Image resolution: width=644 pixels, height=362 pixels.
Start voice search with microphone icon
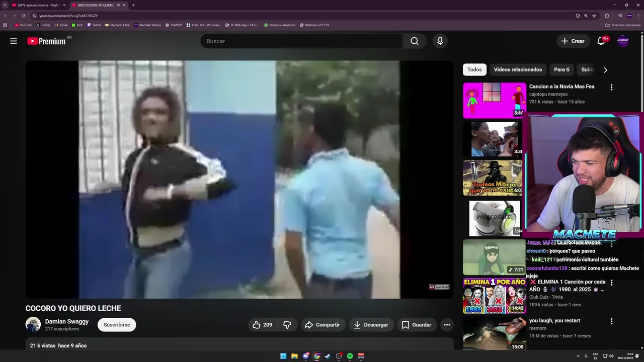click(x=440, y=41)
